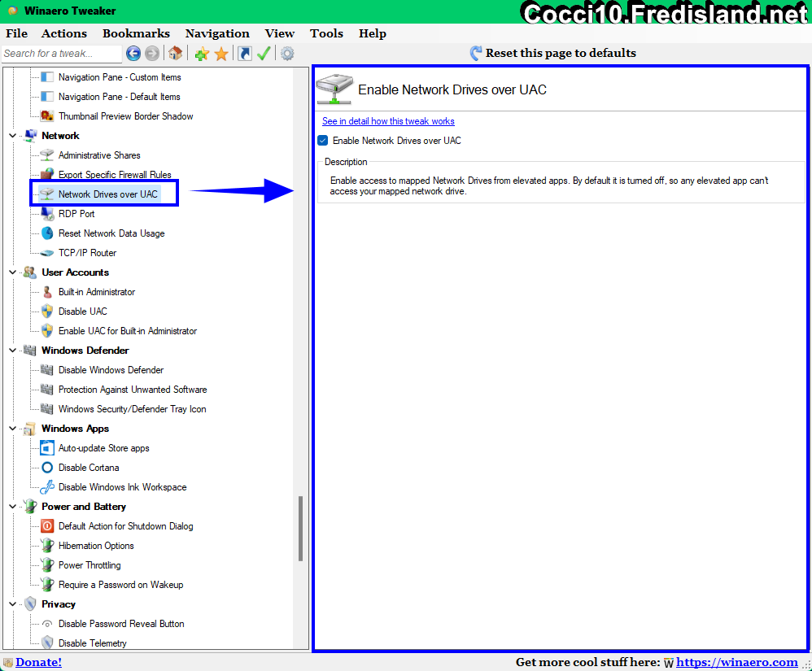Select Navigation Pane - Default Items
Viewport: 812px width, 671px height.
(120, 97)
